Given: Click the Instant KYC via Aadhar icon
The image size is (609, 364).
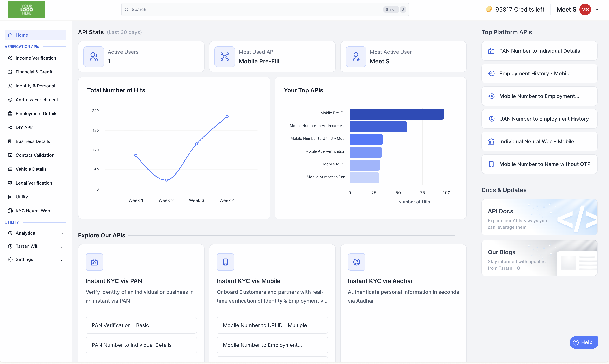Looking at the screenshot, I should (x=356, y=262).
